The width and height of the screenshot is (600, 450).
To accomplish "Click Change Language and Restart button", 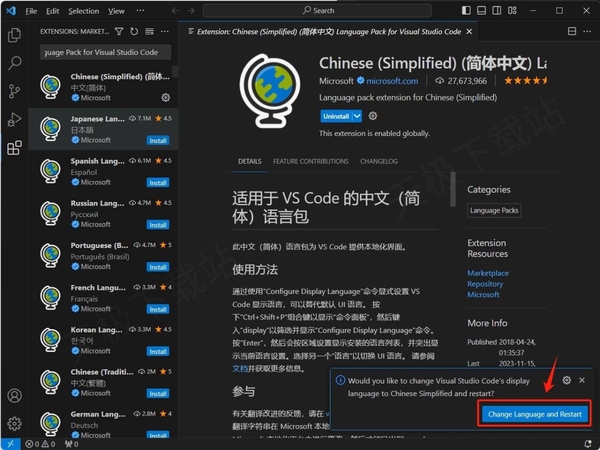I will pos(534,414).
